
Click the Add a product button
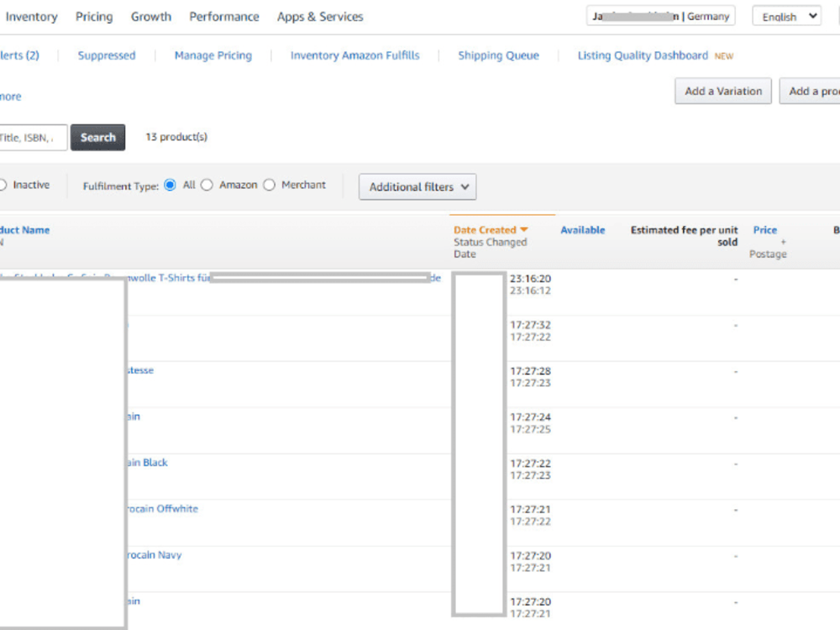(810, 91)
